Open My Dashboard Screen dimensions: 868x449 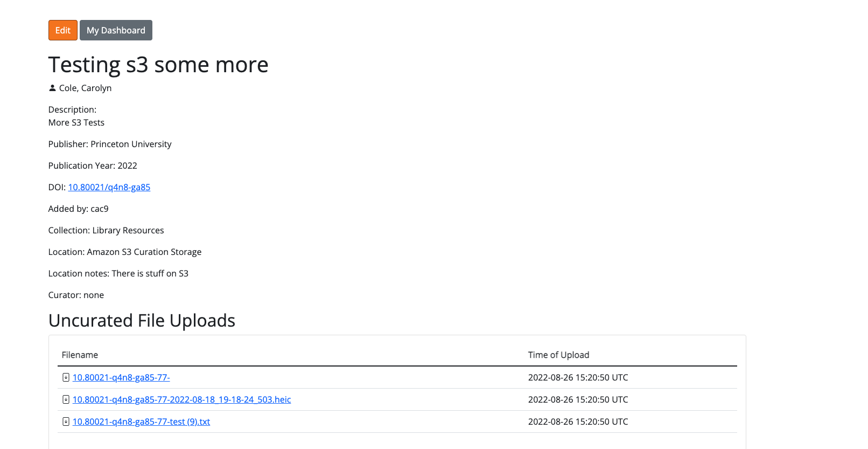coord(116,30)
